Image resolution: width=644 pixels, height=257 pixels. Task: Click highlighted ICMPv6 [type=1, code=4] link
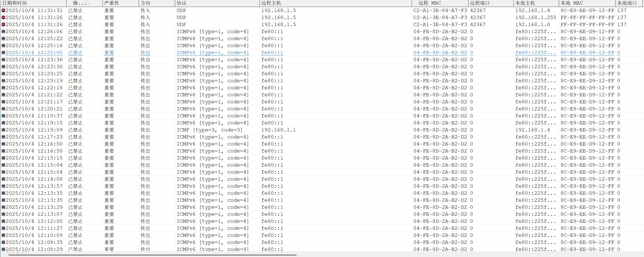pos(213,53)
